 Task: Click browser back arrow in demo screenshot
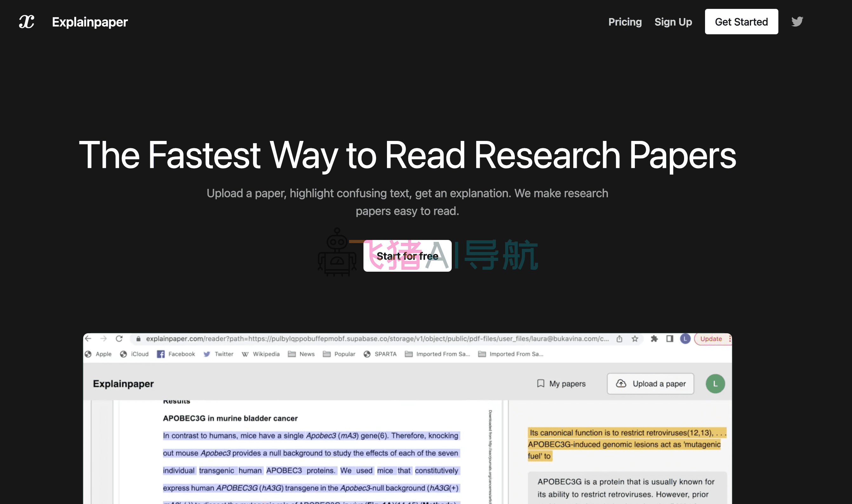click(88, 339)
